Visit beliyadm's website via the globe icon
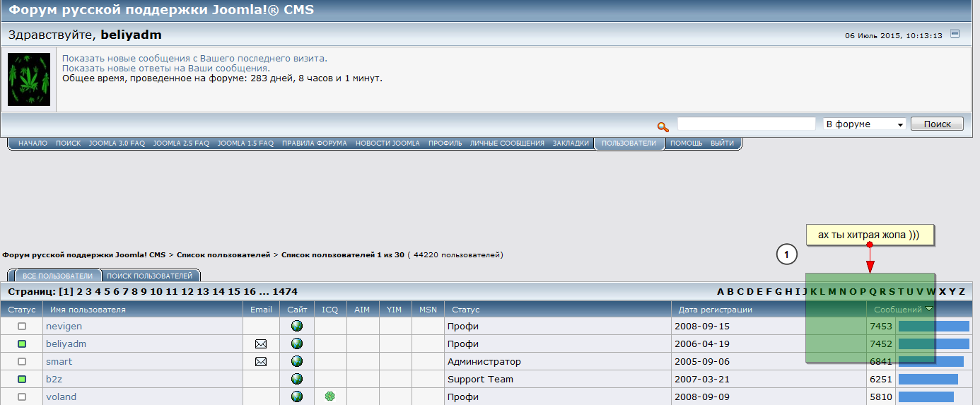Viewport: 980px width, 405px height. 297,344
